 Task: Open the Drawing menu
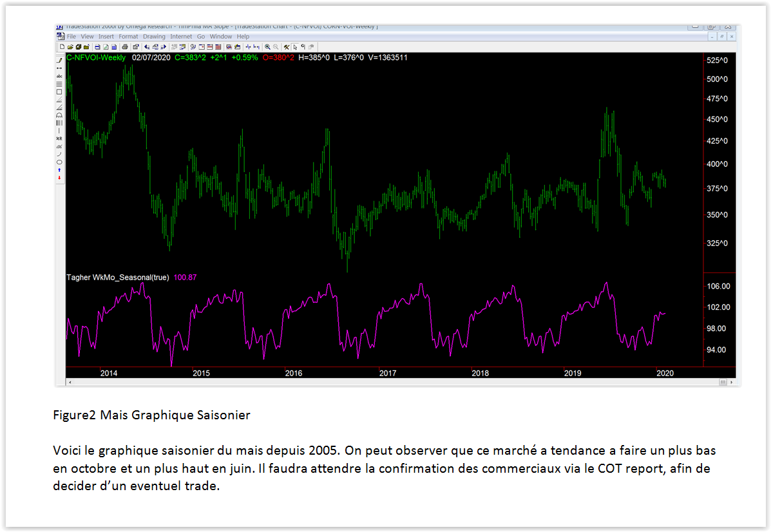click(154, 37)
